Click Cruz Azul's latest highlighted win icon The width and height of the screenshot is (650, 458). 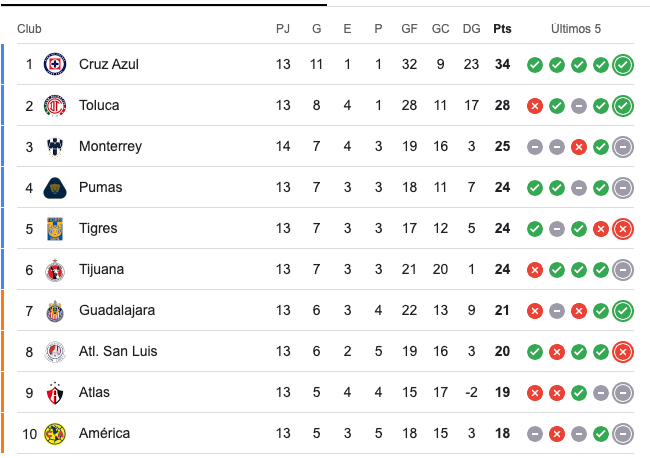pyautogui.click(x=623, y=65)
